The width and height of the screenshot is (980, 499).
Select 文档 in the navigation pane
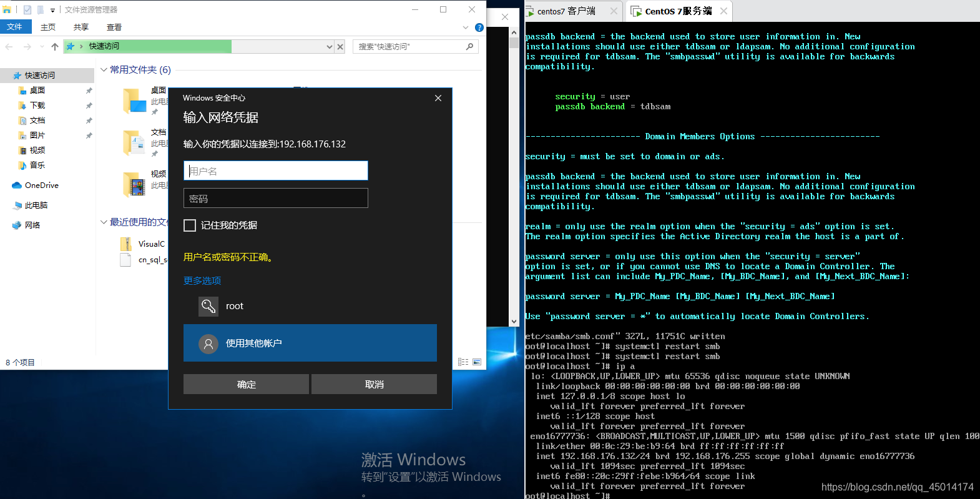tap(37, 121)
